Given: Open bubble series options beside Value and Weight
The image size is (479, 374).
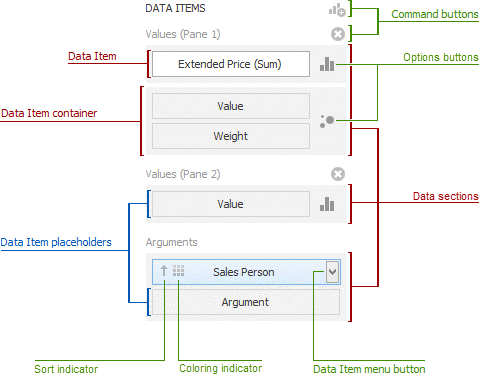Looking at the screenshot, I should 327,121.
